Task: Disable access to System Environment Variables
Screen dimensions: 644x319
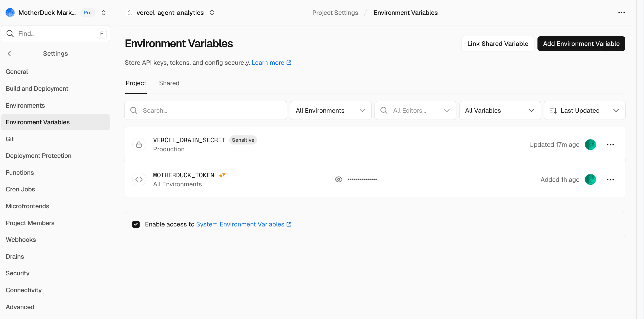Action: pos(136,224)
